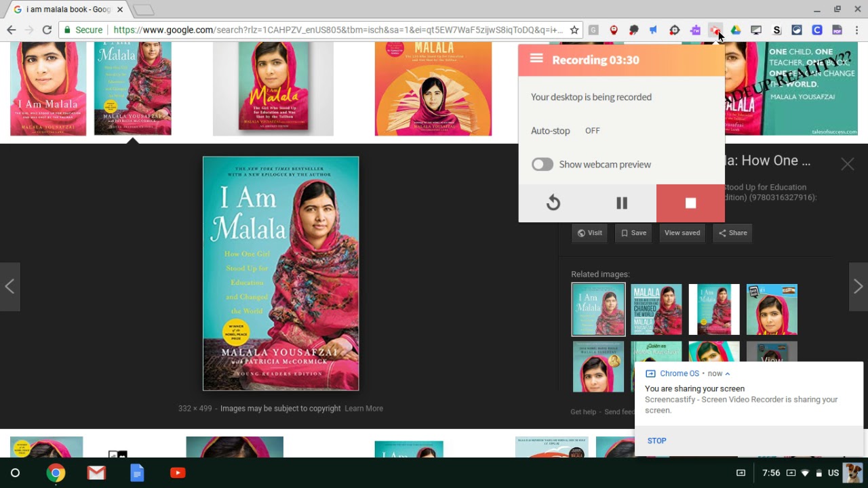Change the Auto-stop OFF setting
Viewport: 868px width, 488px height.
(x=592, y=131)
